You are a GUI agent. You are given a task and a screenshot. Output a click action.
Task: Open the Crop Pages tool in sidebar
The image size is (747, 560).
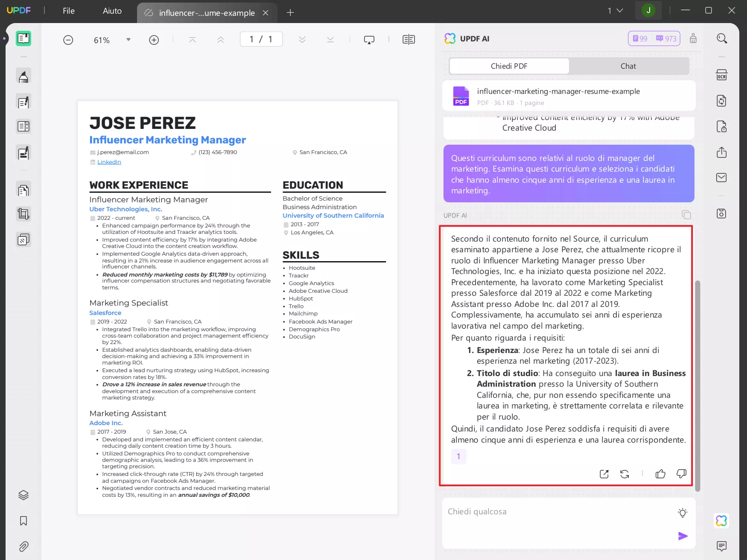(23, 214)
